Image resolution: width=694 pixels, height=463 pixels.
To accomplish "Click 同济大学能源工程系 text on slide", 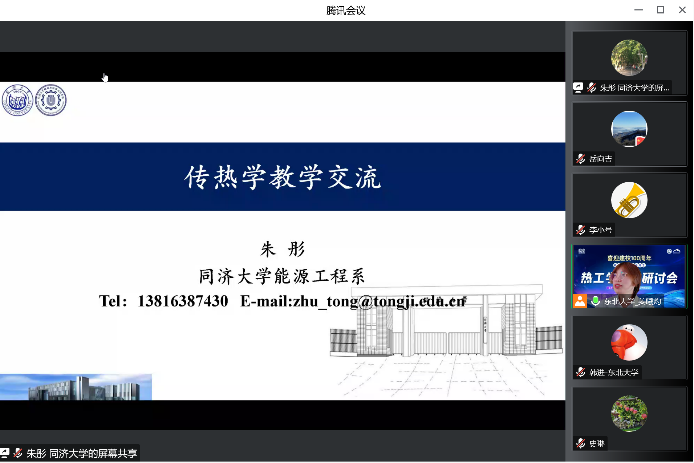I will pyautogui.click(x=282, y=276).
